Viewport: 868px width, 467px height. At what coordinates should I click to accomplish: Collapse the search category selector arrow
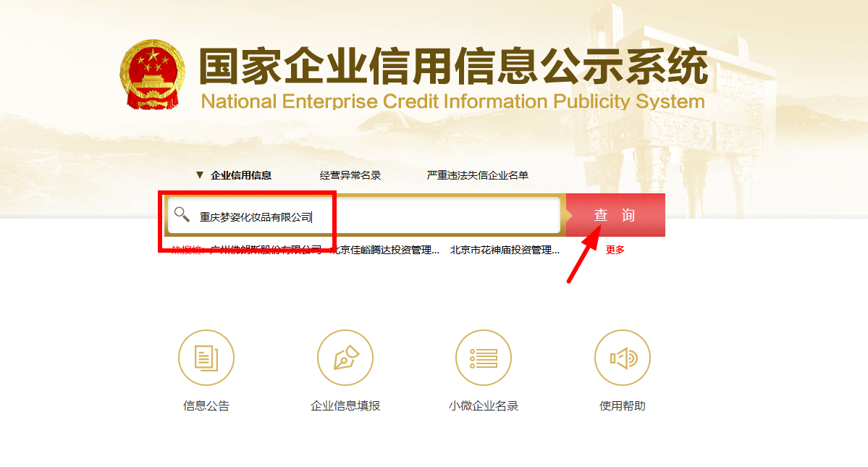point(201,174)
